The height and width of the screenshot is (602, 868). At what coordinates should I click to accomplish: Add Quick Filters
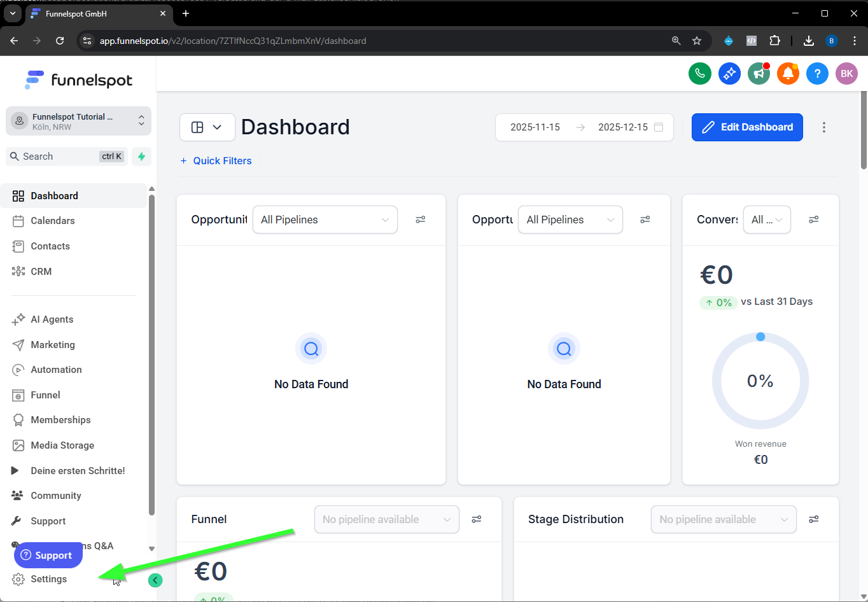216,161
